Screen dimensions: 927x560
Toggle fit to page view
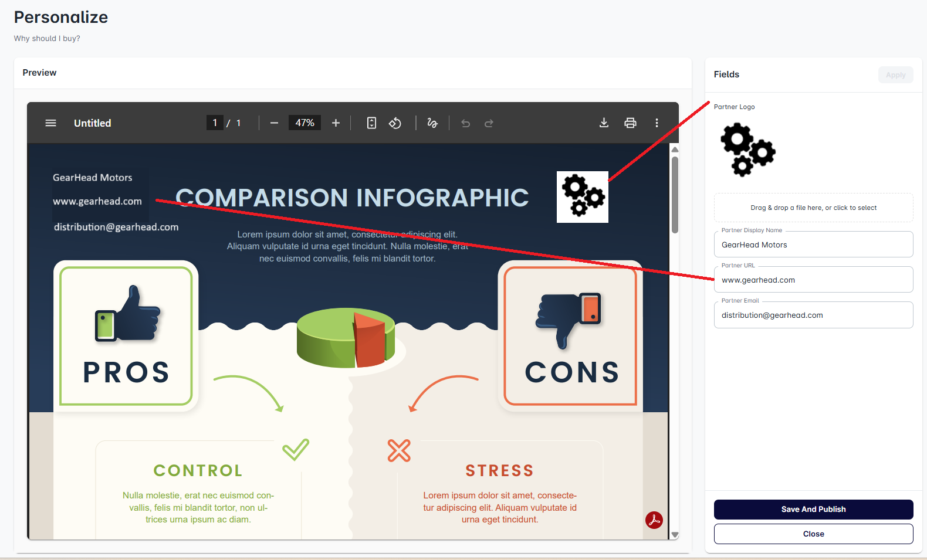click(371, 123)
